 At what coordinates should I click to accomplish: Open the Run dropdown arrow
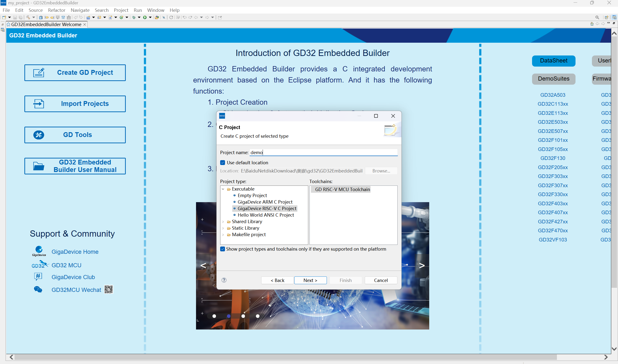tap(150, 17)
